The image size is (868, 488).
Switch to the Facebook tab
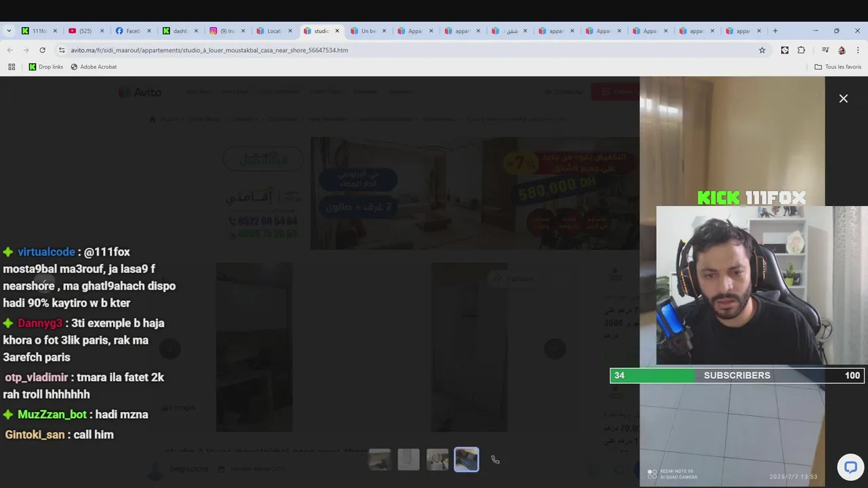(132, 30)
